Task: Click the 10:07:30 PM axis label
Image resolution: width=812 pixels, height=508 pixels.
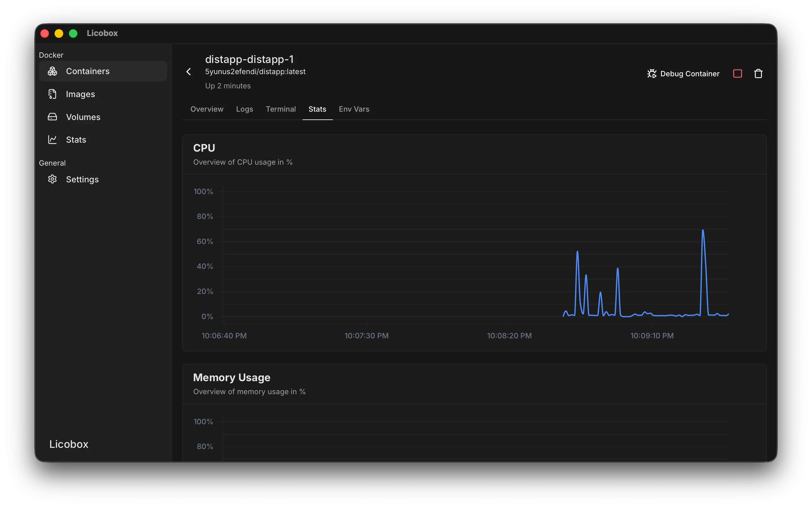Action: coord(367,336)
